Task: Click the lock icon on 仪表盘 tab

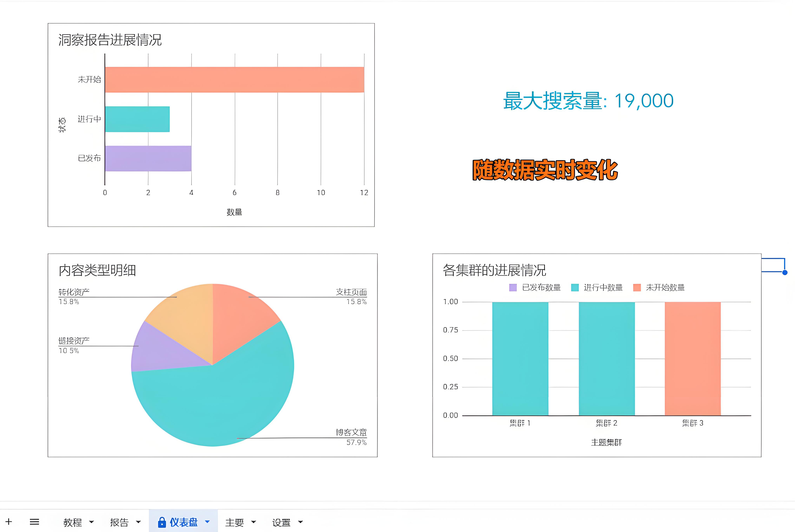Action: click(162, 522)
